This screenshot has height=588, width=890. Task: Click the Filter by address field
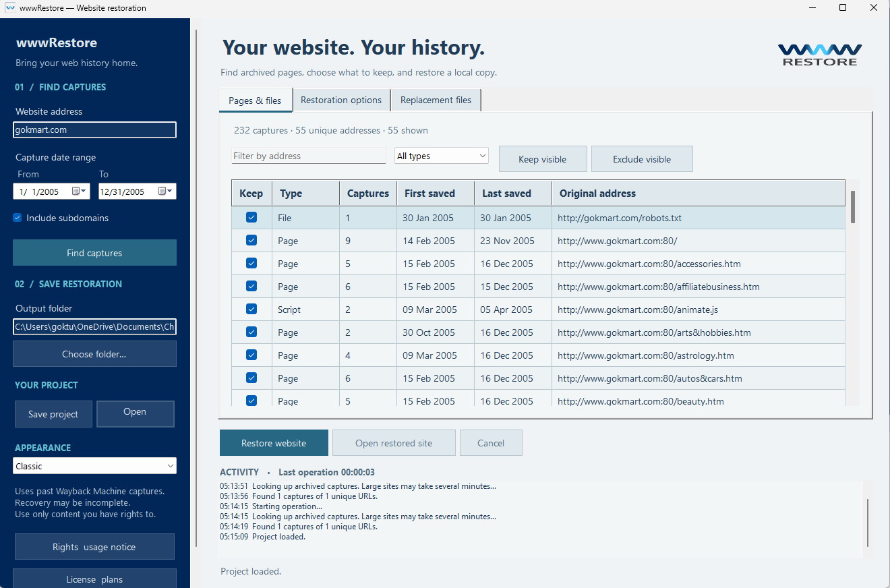tap(309, 156)
